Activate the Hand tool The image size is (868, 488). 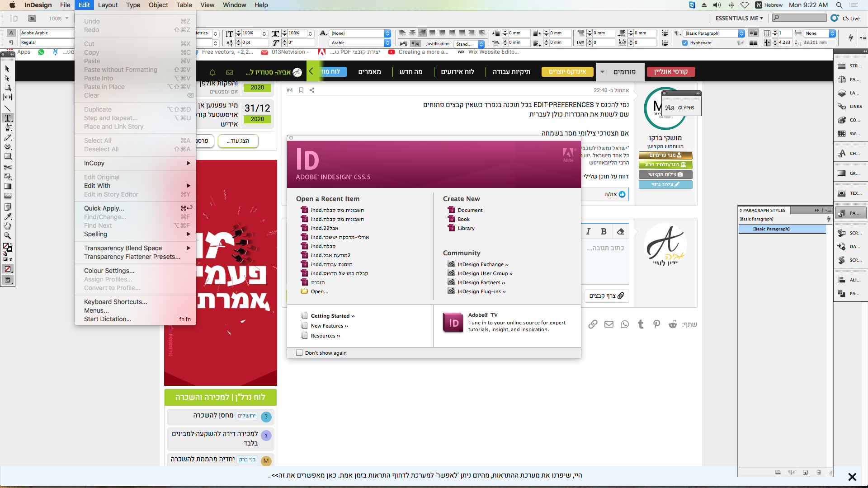[x=8, y=226]
